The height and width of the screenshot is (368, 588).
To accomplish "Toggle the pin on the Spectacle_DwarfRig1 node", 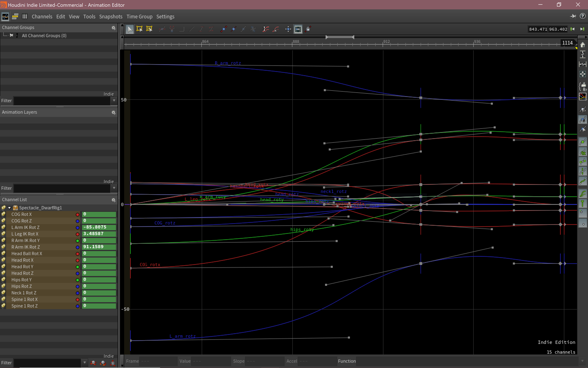I will (3, 207).
